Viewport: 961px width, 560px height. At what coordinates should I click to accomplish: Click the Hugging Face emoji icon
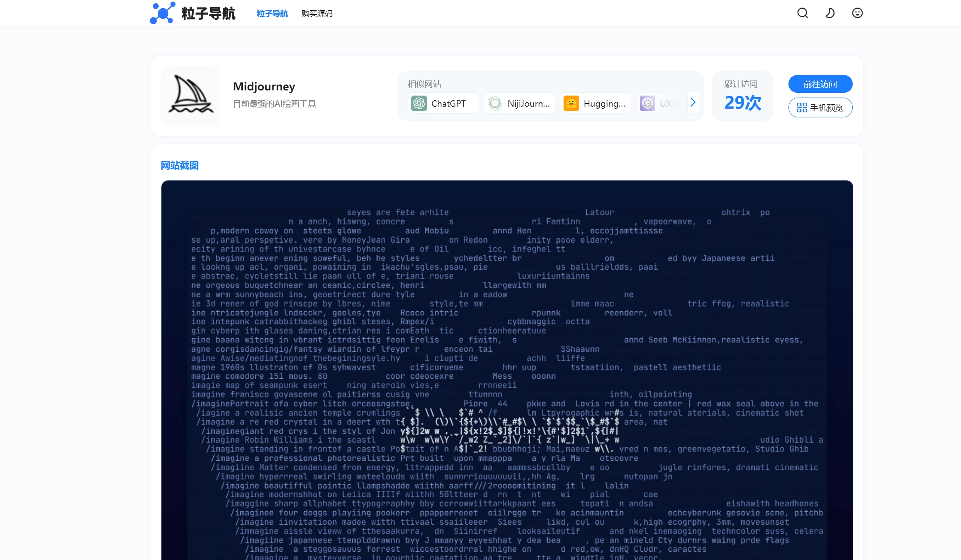[571, 104]
